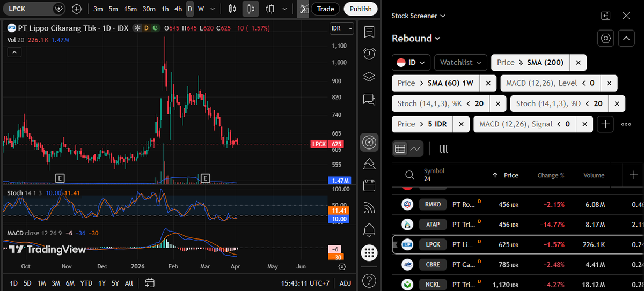
Task: Click the Trade button
Action: 325,9
